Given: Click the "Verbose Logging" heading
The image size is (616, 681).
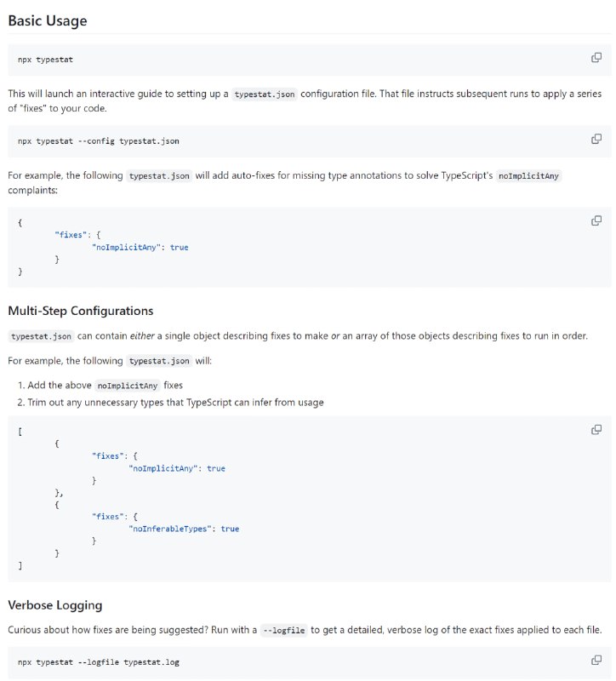Looking at the screenshot, I should (55, 605).
